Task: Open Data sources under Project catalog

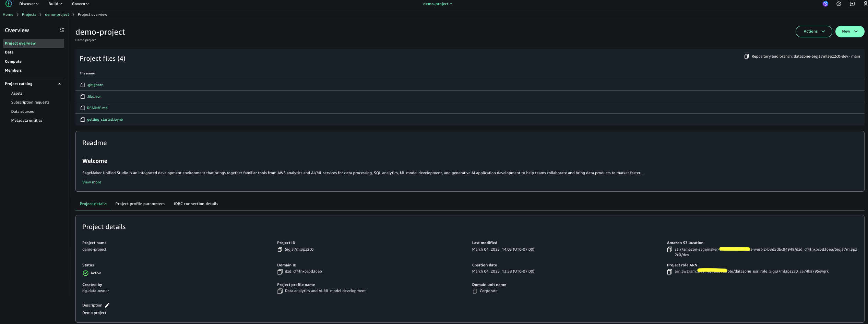Action: [x=22, y=111]
